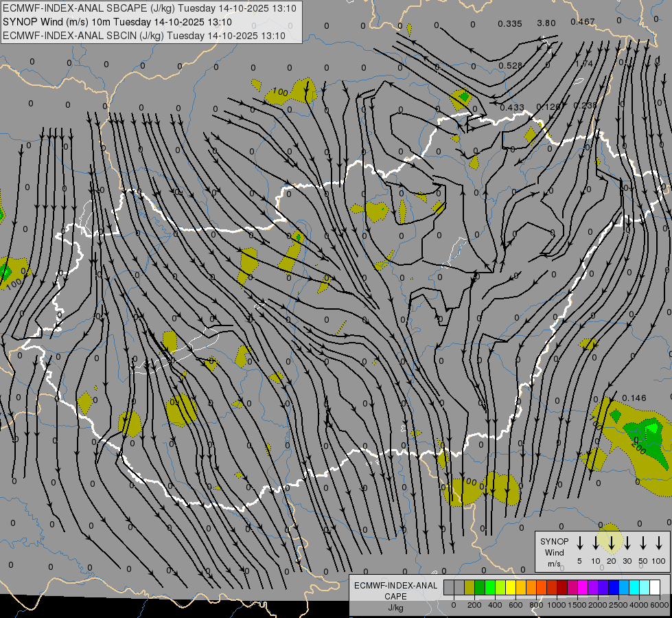Click the 10 m/s wind arrow in the legend
The height and width of the screenshot is (618, 672).
coord(595,542)
